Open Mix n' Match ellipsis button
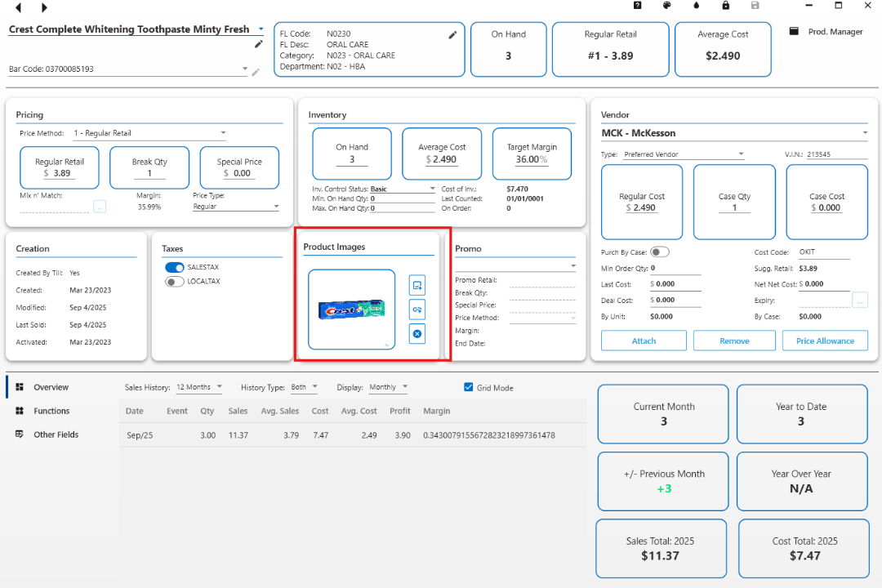 [x=100, y=207]
